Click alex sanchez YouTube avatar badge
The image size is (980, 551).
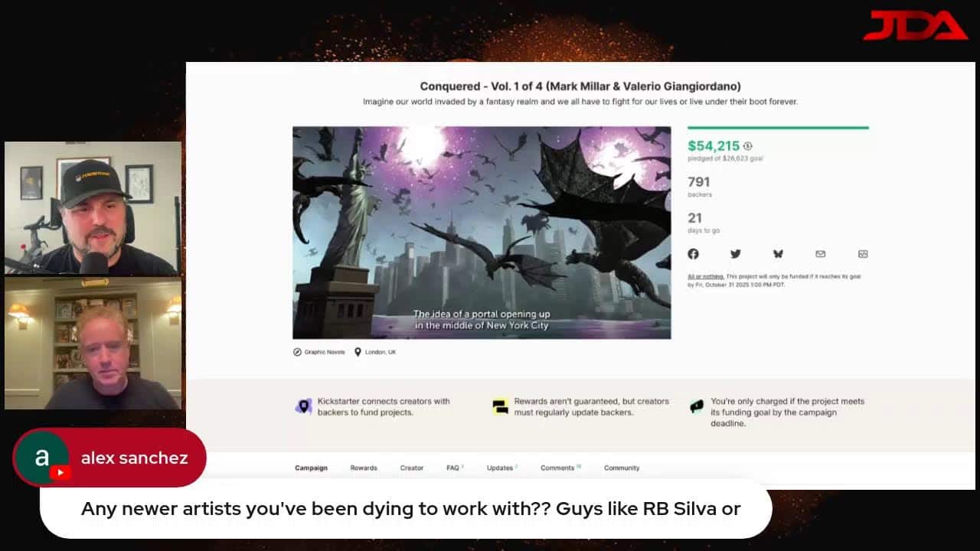tap(42, 458)
